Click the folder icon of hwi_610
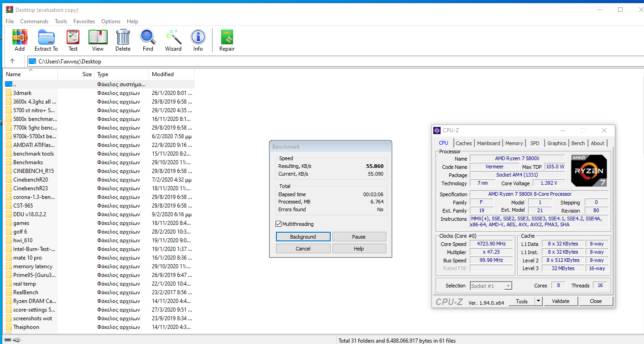Screen dimensions: 644x344 [x=9, y=240]
